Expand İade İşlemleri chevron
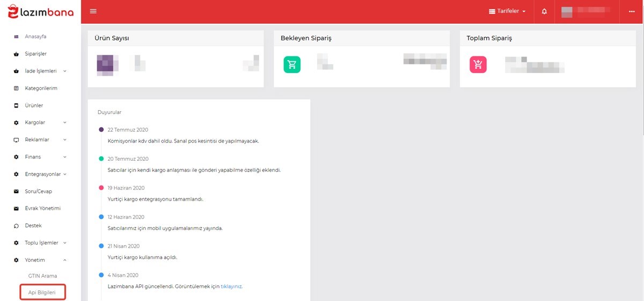 [65, 71]
